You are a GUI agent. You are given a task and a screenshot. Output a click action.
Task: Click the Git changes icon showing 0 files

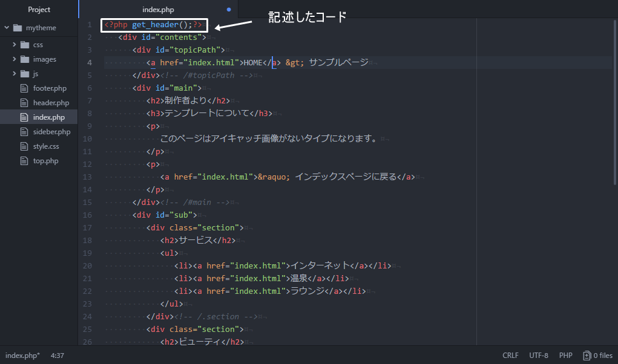point(587,356)
